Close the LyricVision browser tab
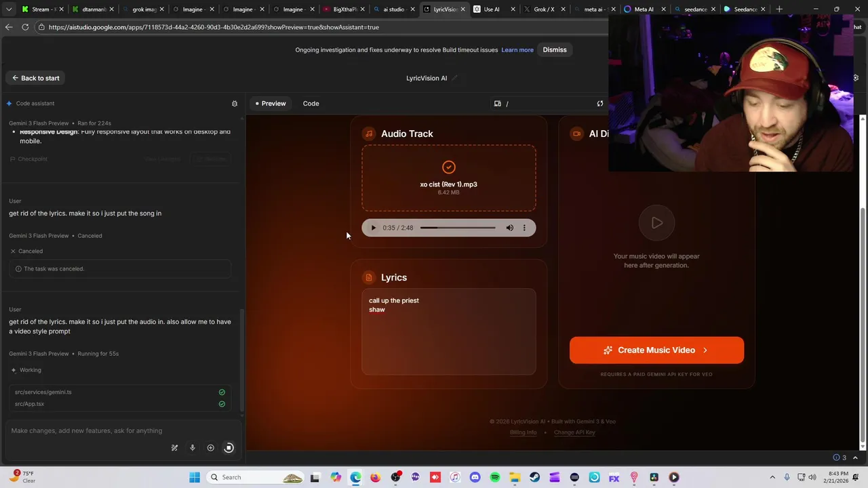Viewport: 868px width, 488px height. pos(464,9)
